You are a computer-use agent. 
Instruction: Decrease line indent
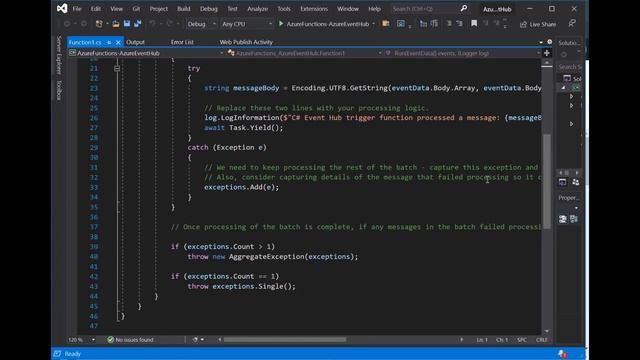point(449,24)
